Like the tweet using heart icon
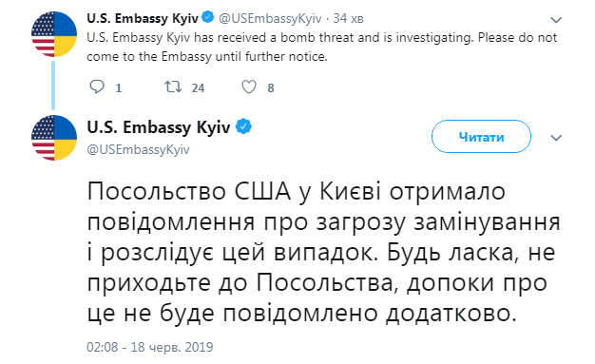Screen dimensions: 595x364 click(x=249, y=86)
